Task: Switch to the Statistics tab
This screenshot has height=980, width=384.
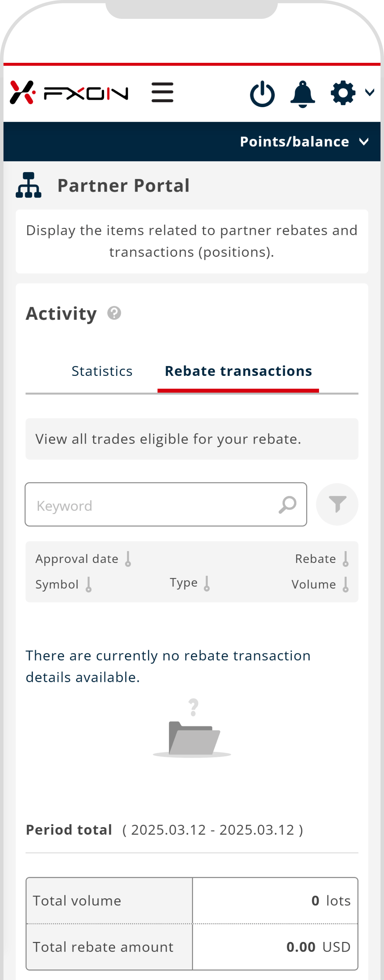Action: [102, 371]
